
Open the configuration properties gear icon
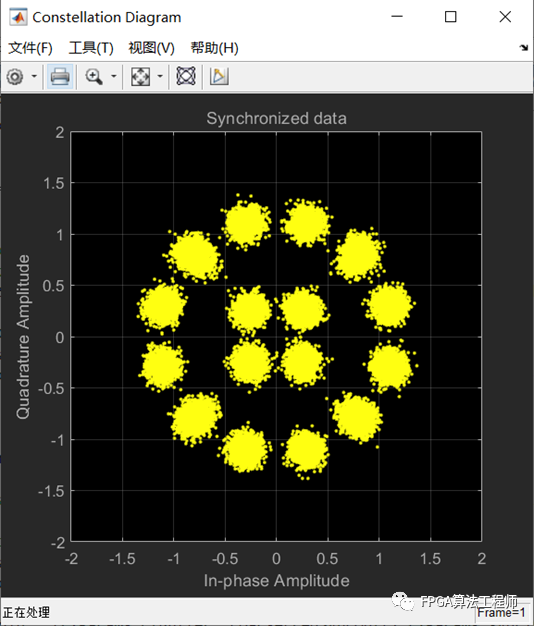pyautogui.click(x=16, y=77)
